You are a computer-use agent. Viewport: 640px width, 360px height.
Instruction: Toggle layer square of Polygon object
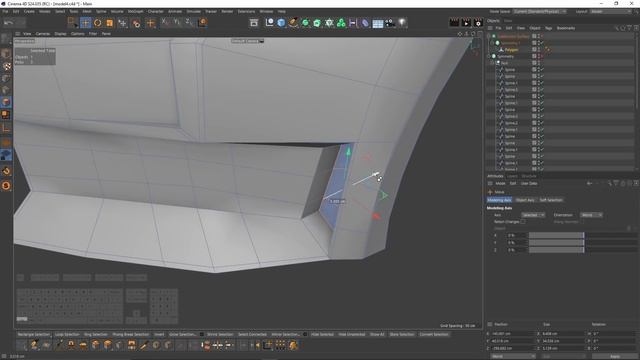534,50
